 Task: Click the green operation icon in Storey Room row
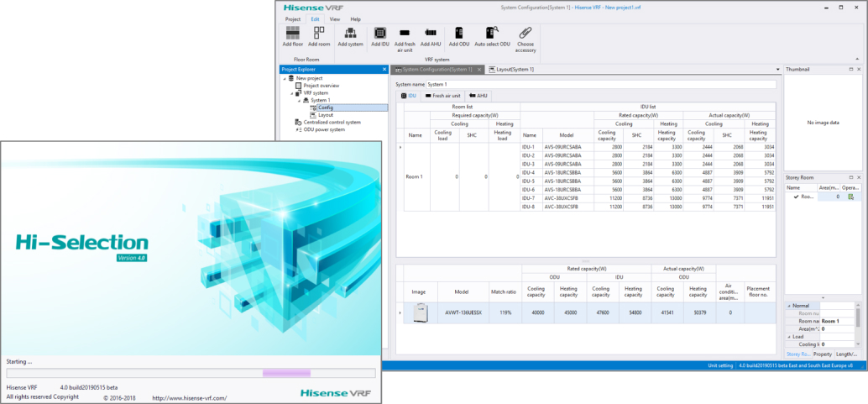[850, 197]
